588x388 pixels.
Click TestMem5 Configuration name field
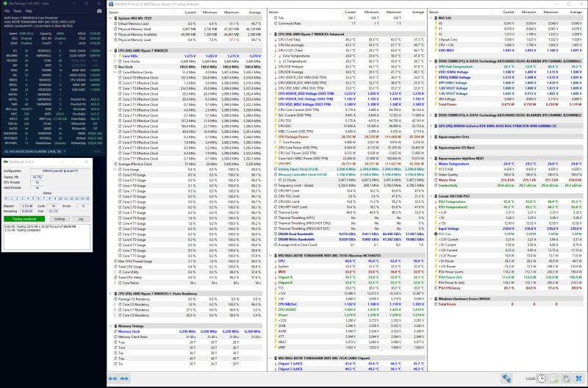[x=60, y=170]
